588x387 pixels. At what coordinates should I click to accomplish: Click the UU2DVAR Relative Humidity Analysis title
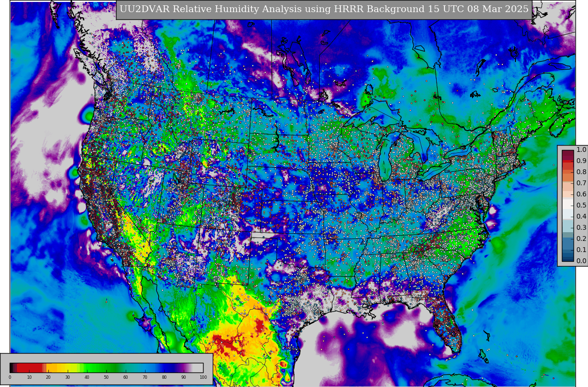tap(324, 10)
